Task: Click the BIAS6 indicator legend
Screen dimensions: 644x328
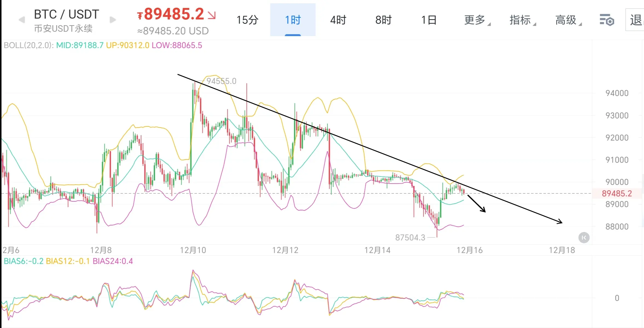Action: [24, 261]
